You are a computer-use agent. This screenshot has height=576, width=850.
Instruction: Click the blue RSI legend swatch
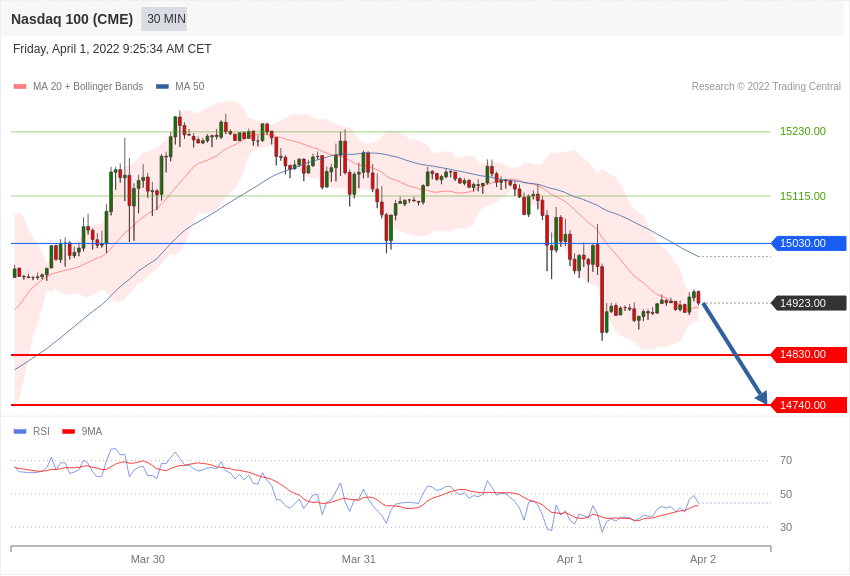[x=20, y=432]
